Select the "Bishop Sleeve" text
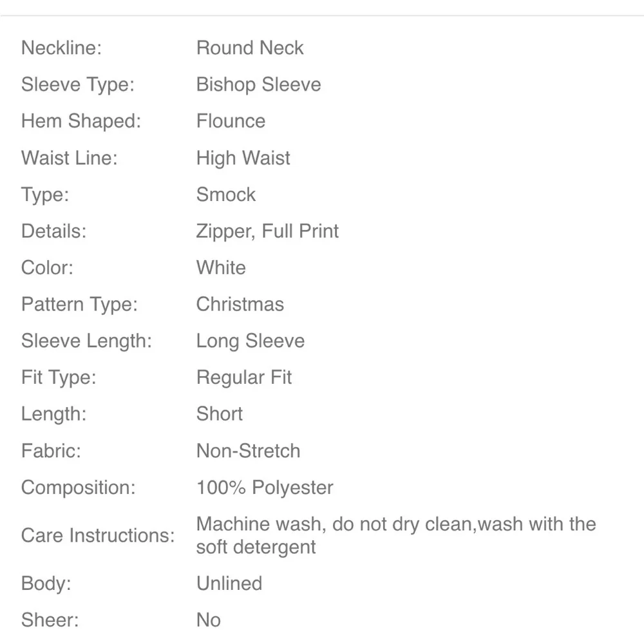The height and width of the screenshot is (644, 644). (x=258, y=84)
